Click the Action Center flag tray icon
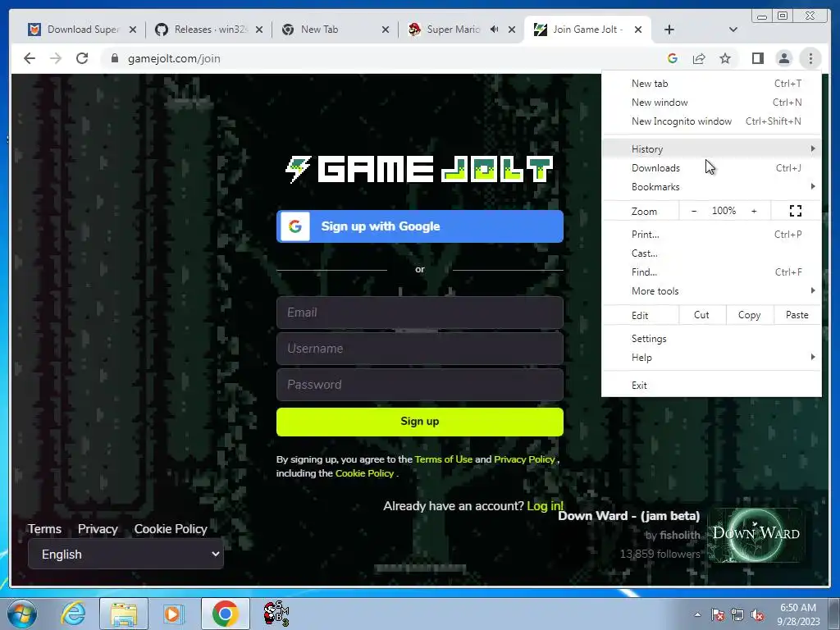840x630 pixels. [718, 615]
